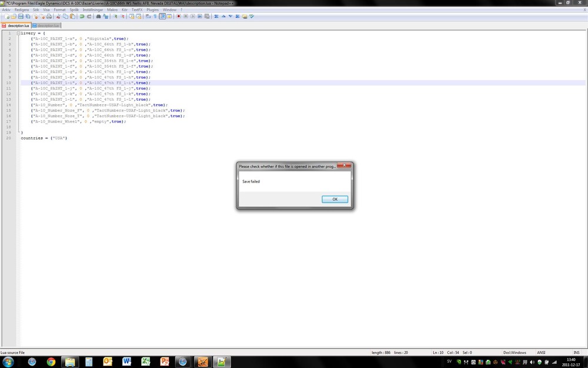The image size is (588, 368).
Task: Open the Windows Start button
Action: point(8,362)
